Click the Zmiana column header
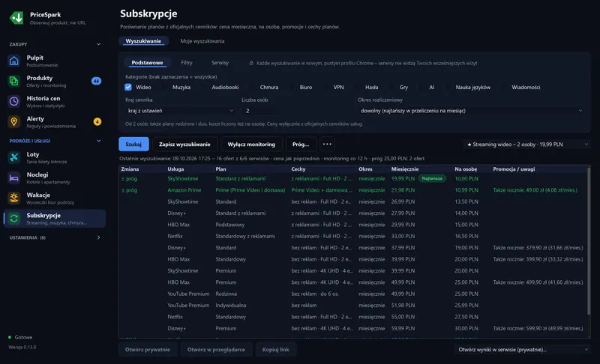 click(130, 169)
